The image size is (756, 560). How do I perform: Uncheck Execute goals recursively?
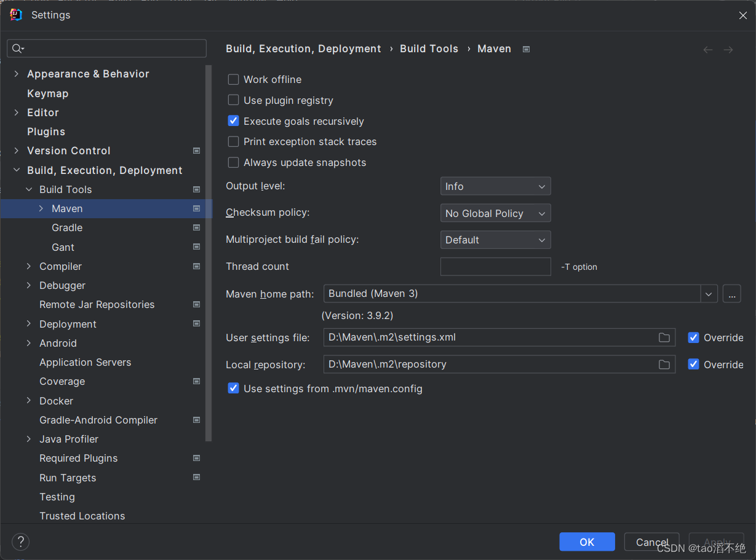click(233, 121)
